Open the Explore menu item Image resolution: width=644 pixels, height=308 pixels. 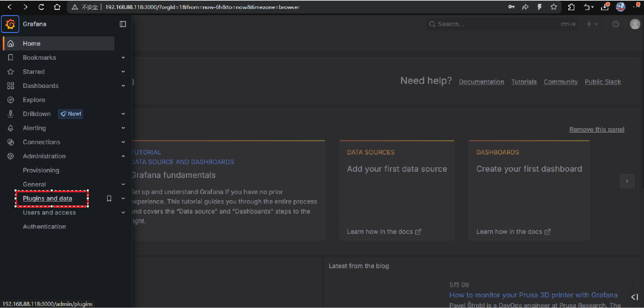[x=34, y=100]
